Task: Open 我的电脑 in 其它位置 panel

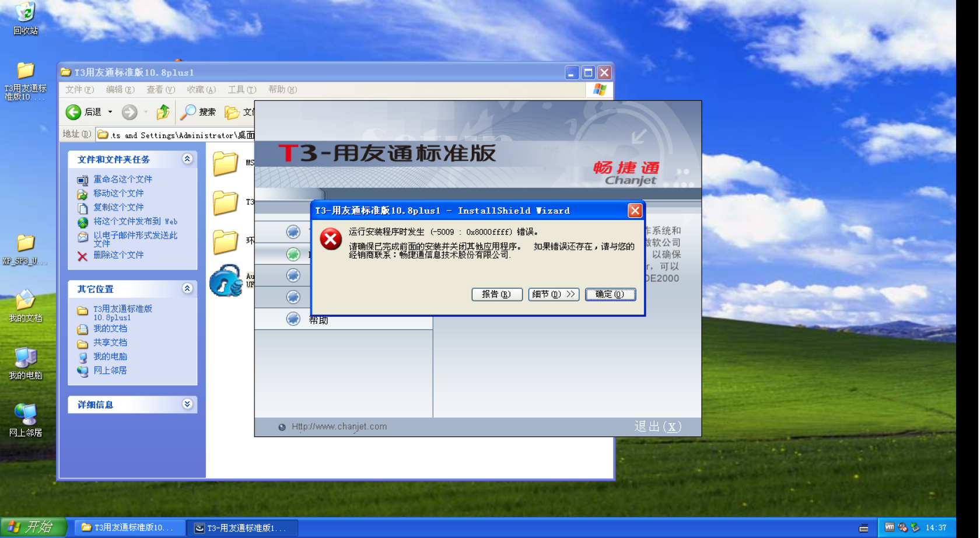Action: coord(110,357)
